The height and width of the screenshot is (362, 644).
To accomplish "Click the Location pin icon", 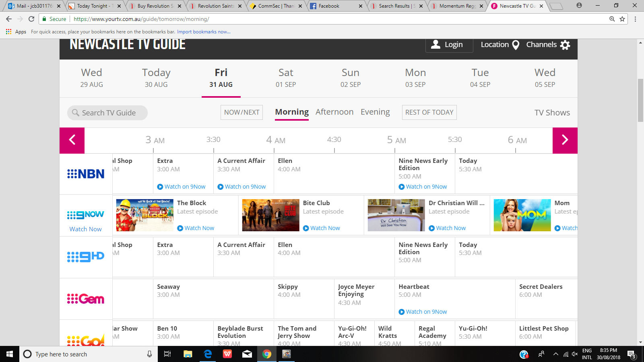I will tap(516, 45).
